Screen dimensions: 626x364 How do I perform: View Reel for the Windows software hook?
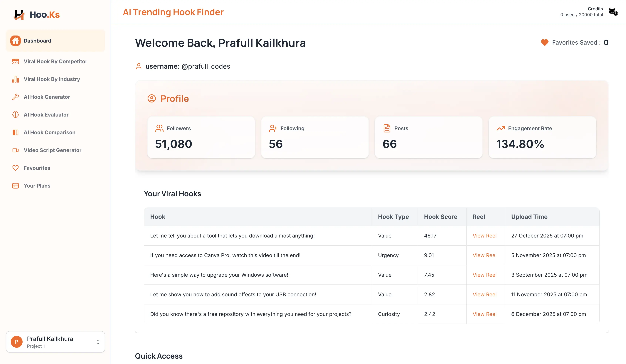484,275
